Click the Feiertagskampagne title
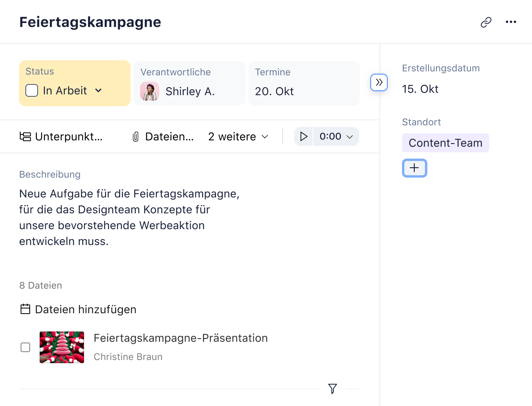This screenshot has height=406, width=532. [x=90, y=22]
